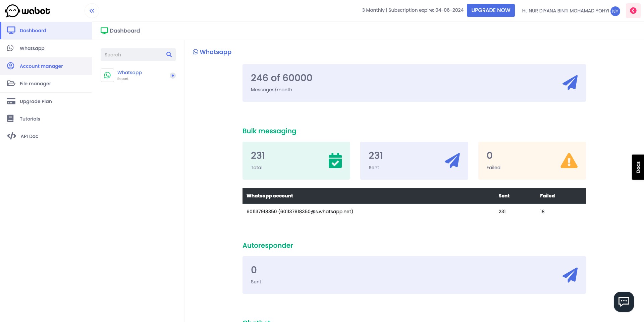Image resolution: width=644 pixels, height=322 pixels.
Task: Click the API Doc code brackets icon
Action: [x=12, y=136]
